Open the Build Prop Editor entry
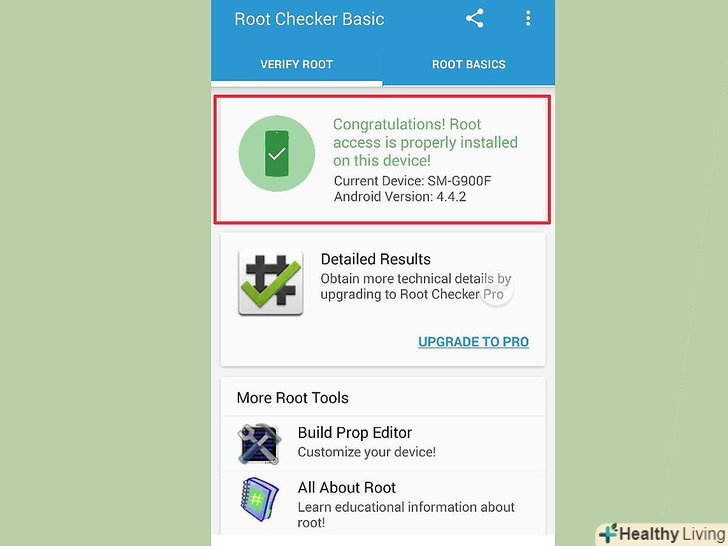The height and width of the screenshot is (546, 728). [x=383, y=443]
